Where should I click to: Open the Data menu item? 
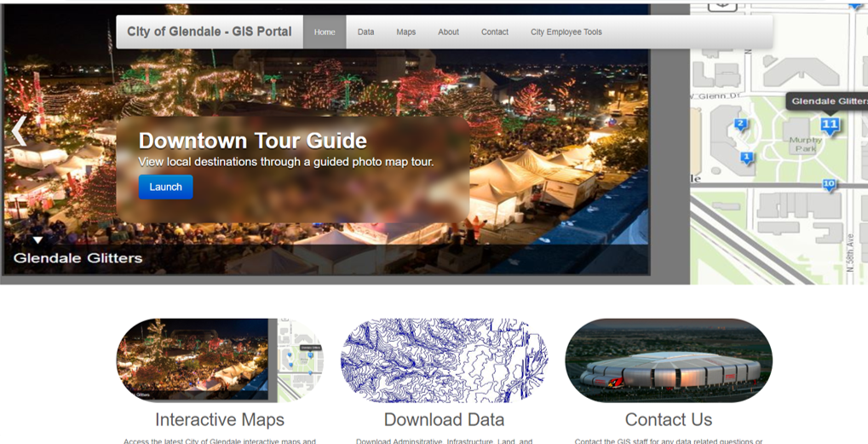(365, 32)
